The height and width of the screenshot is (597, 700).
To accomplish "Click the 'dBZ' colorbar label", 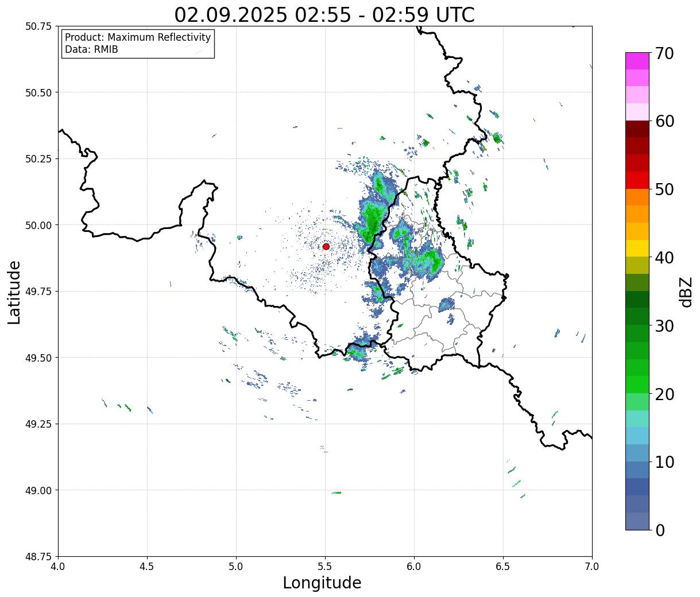I will tap(686, 292).
